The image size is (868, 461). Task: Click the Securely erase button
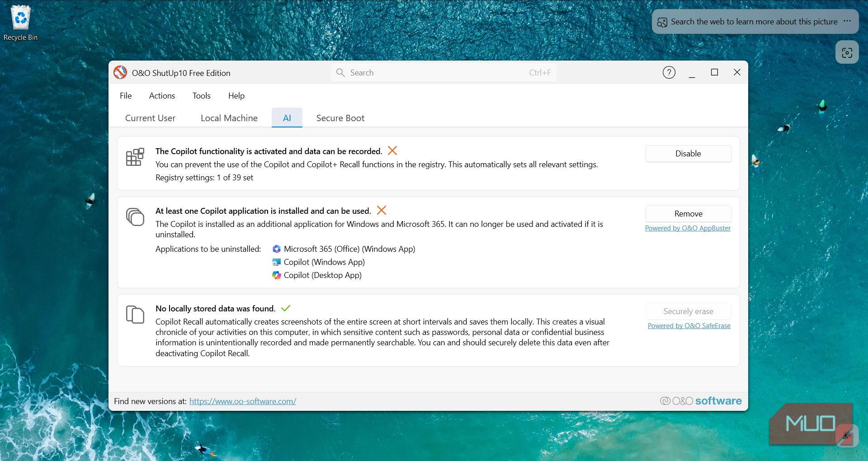click(688, 311)
